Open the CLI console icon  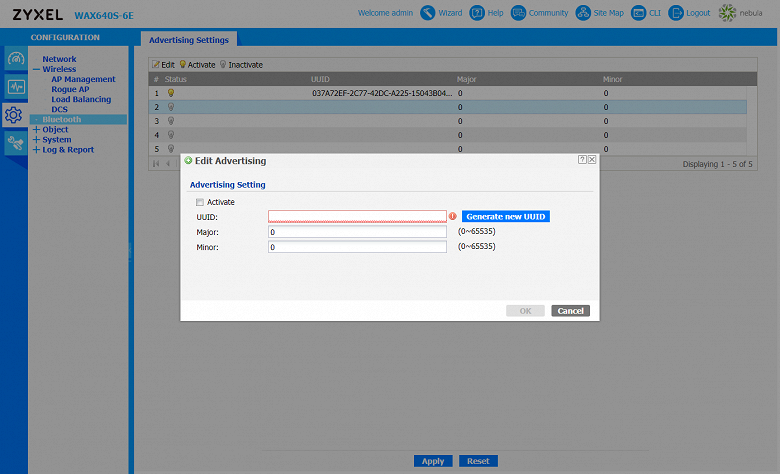pyautogui.click(x=638, y=13)
